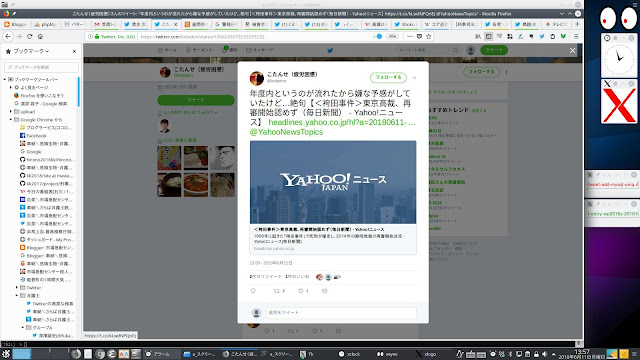Close the active Twitter tab
The height and width of the screenshot is (360, 640).
176,24
